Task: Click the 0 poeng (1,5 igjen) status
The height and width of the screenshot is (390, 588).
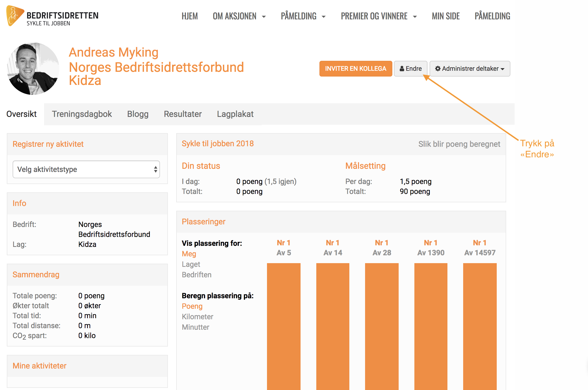Action: click(x=266, y=181)
